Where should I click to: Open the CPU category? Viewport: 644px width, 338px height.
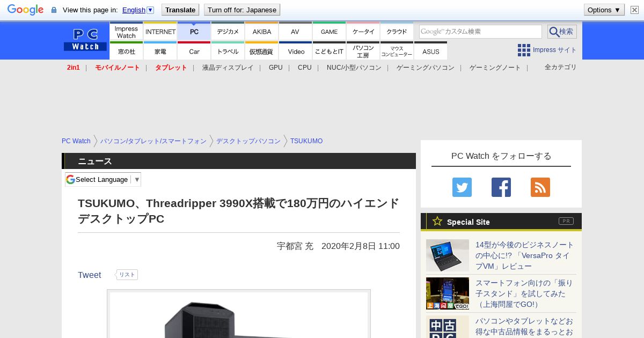tap(305, 68)
